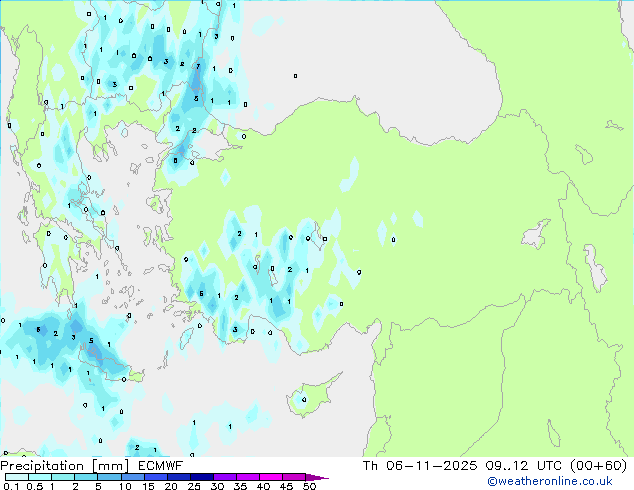Screen dimensions: 634x490
Task: Click the palest 0.1–0.5 mm legend swatch
Action: pos(17,477)
